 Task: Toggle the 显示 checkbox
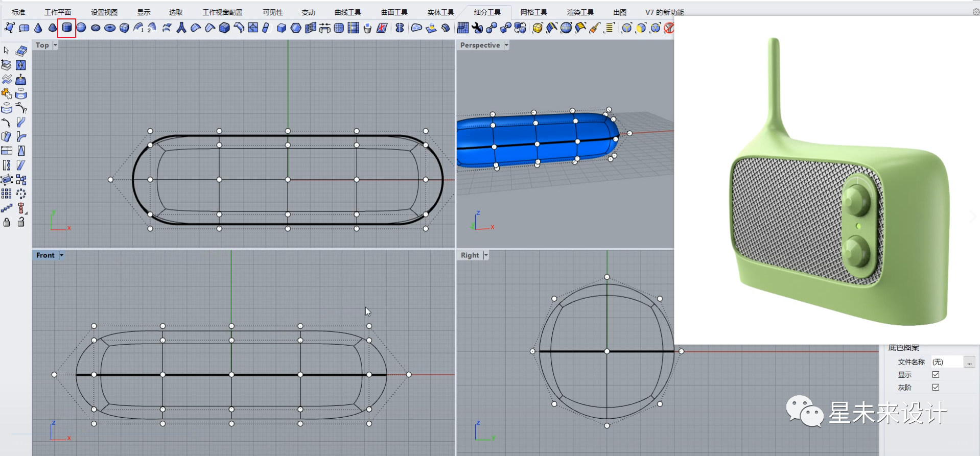click(x=936, y=374)
